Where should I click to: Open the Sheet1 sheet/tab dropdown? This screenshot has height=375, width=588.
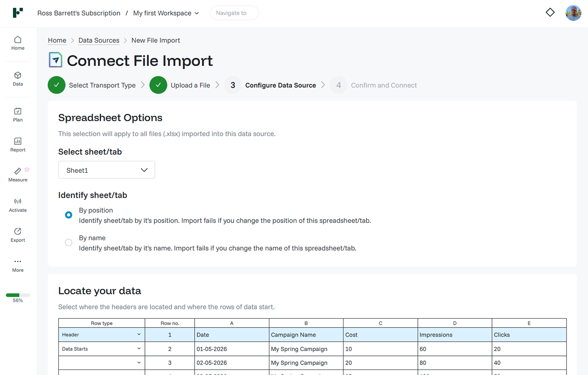pos(106,170)
